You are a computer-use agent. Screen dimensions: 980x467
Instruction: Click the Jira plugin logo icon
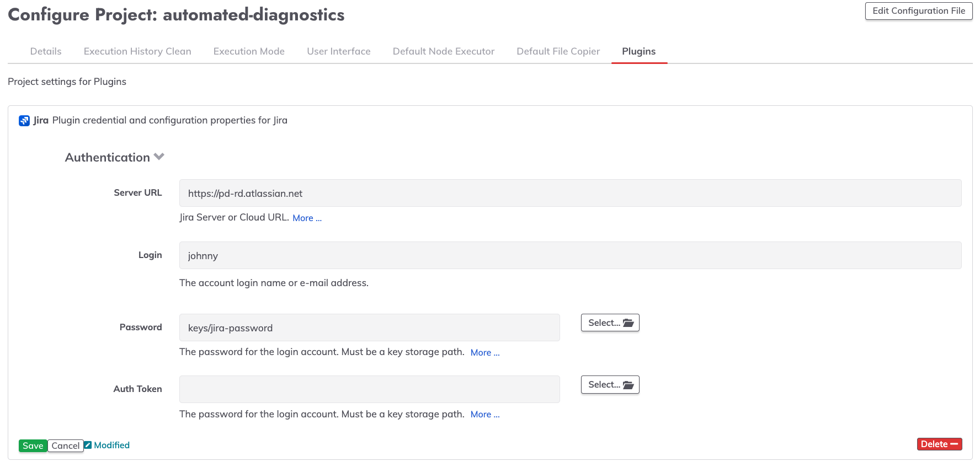(x=24, y=121)
